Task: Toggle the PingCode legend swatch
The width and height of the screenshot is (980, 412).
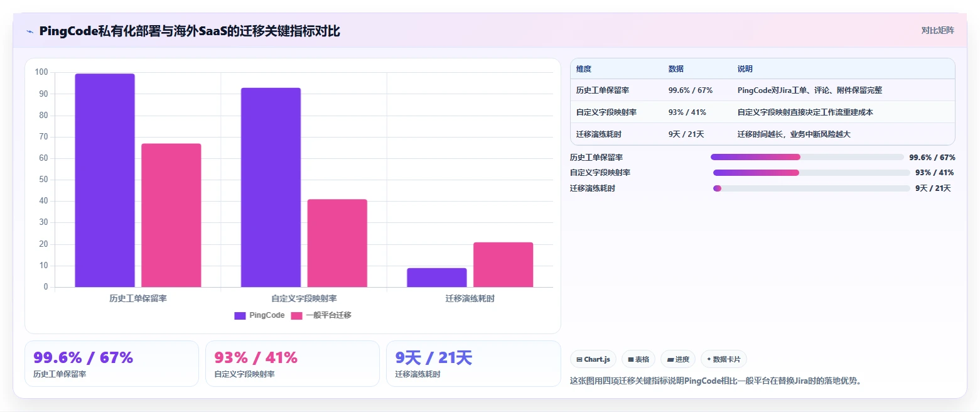Action: click(x=240, y=315)
